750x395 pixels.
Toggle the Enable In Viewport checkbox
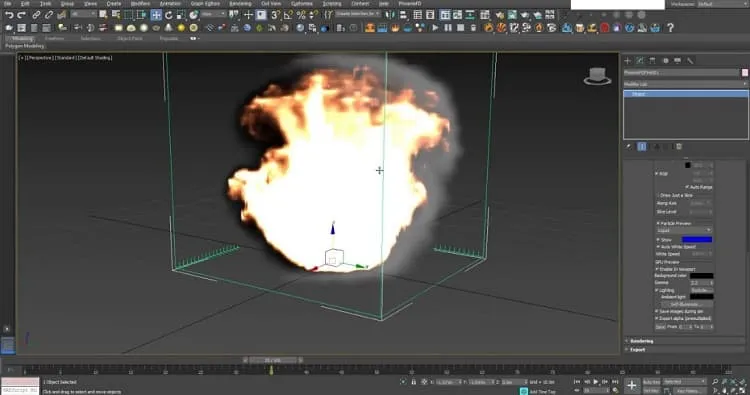click(x=657, y=269)
